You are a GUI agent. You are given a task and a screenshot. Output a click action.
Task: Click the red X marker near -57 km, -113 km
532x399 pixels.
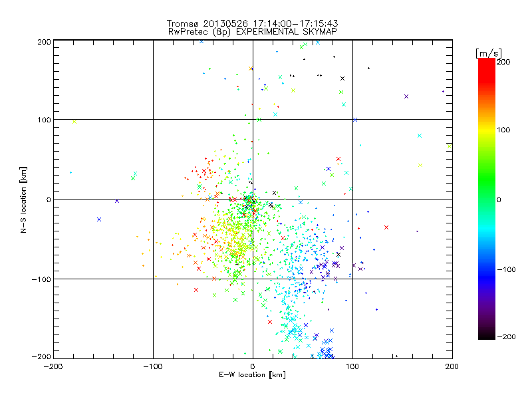pos(196,290)
